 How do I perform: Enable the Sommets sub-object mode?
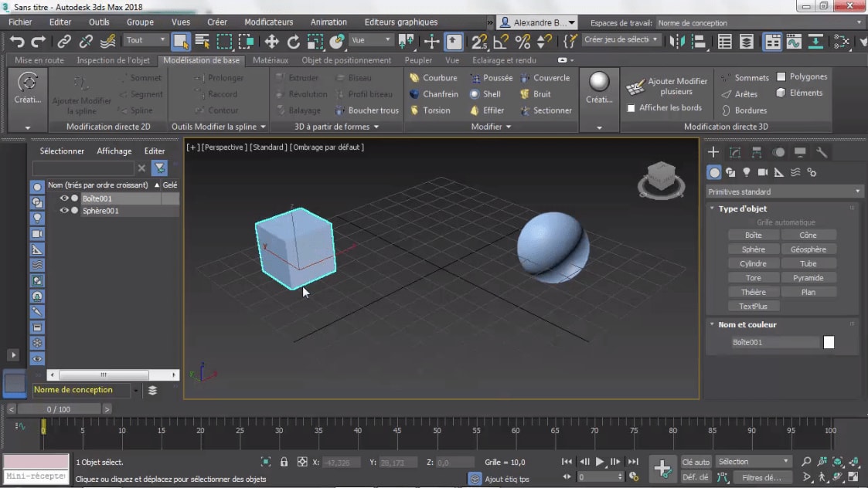point(745,78)
